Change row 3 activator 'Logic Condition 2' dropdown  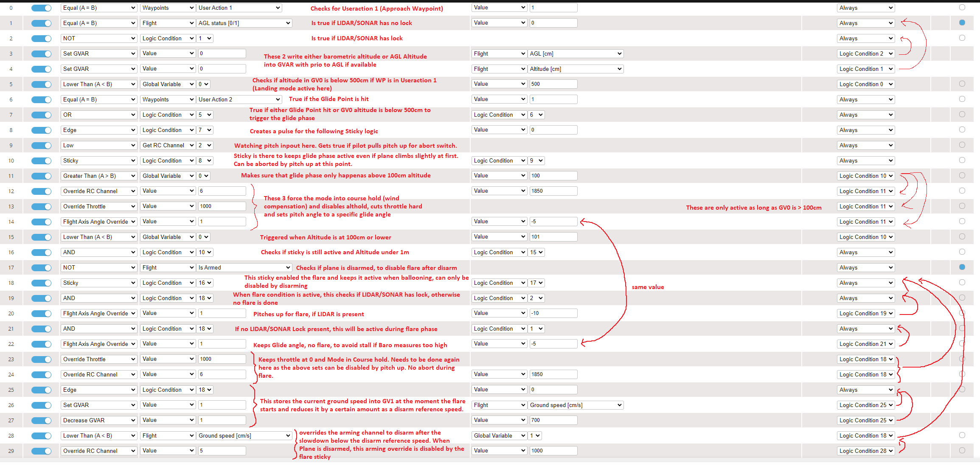[866, 54]
